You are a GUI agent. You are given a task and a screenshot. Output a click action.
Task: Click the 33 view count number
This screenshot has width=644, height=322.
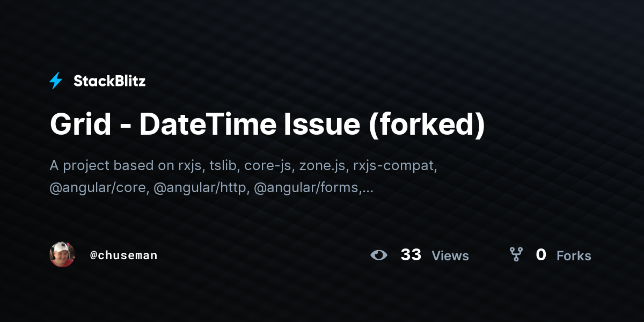coord(411,255)
